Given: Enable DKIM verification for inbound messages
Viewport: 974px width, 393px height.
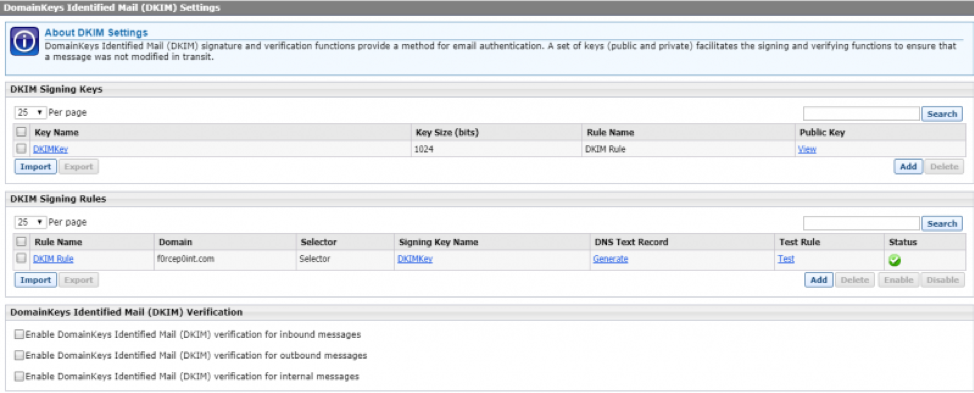Looking at the screenshot, I should point(19,334).
